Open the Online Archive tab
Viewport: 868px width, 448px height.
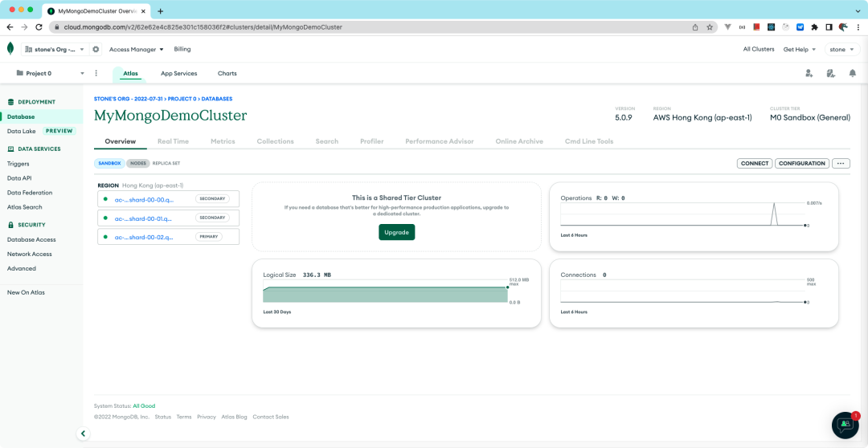tap(519, 141)
